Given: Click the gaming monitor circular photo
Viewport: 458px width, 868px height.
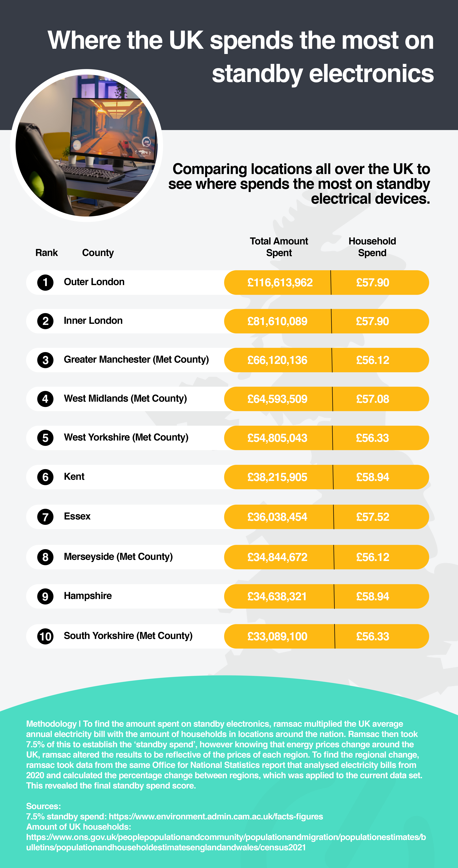Looking at the screenshot, I should (x=87, y=146).
